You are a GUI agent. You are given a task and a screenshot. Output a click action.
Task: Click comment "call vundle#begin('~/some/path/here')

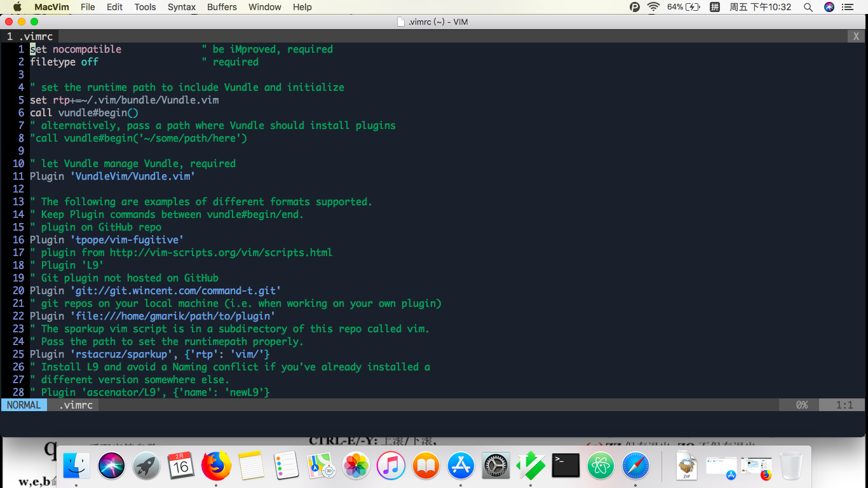[x=139, y=138]
